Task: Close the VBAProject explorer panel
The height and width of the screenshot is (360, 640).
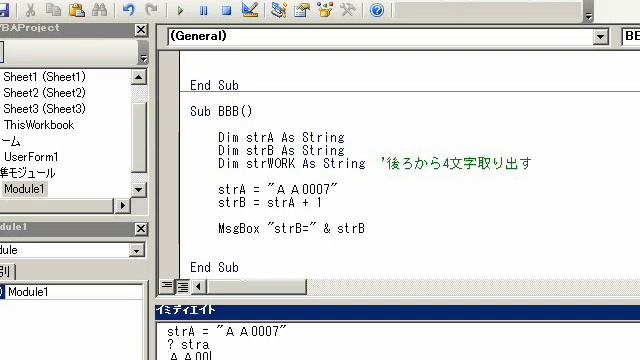Action: click(141, 30)
